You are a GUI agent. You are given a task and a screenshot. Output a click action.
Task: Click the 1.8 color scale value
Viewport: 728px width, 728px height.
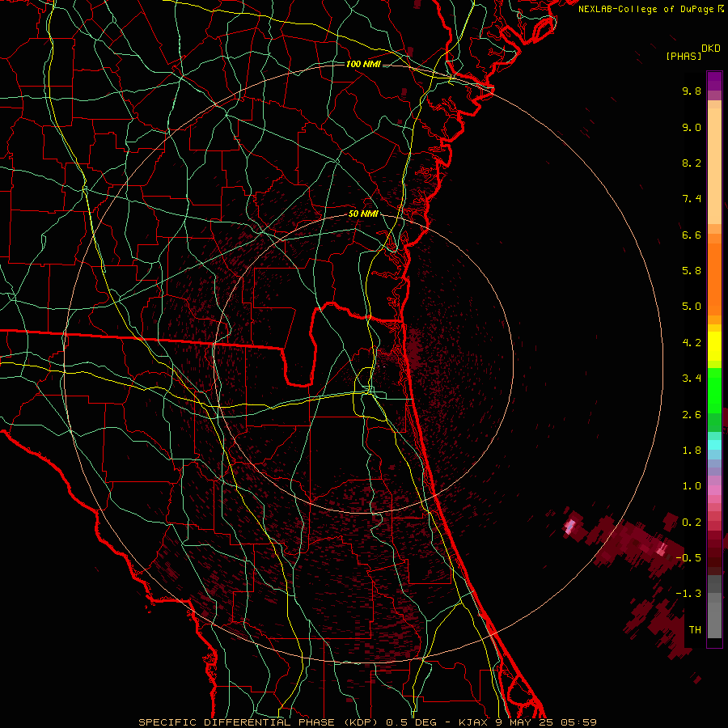point(692,451)
